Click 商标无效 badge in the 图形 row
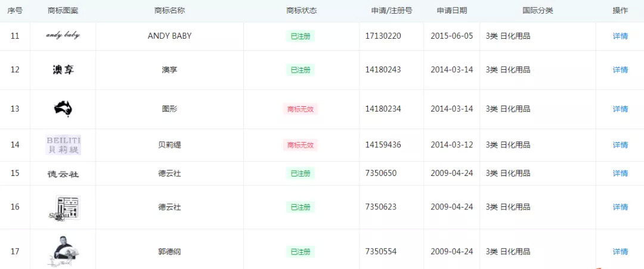644x269 pixels. click(300, 109)
